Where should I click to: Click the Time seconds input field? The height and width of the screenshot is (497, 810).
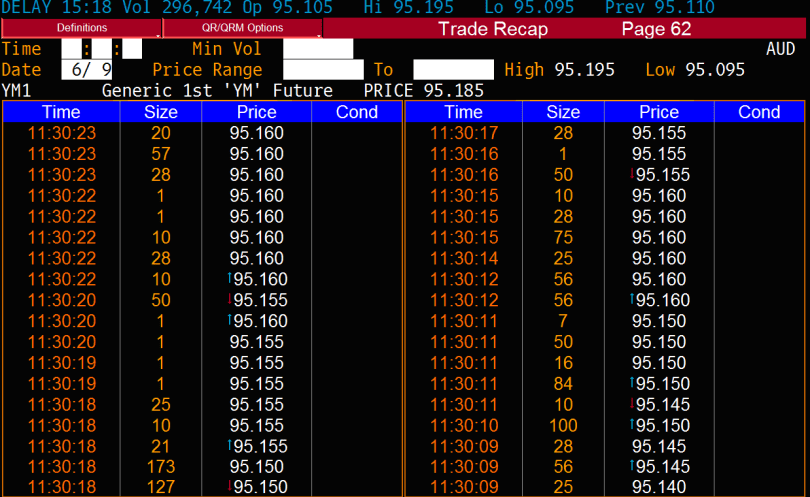[x=132, y=49]
